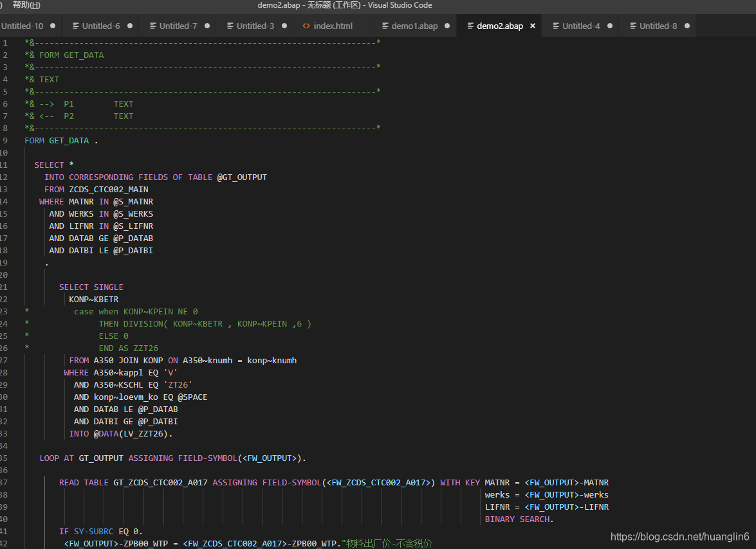756x549 pixels.
Task: Click '@S_MATNR' in the WHERE clause
Action: pyautogui.click(x=133, y=202)
